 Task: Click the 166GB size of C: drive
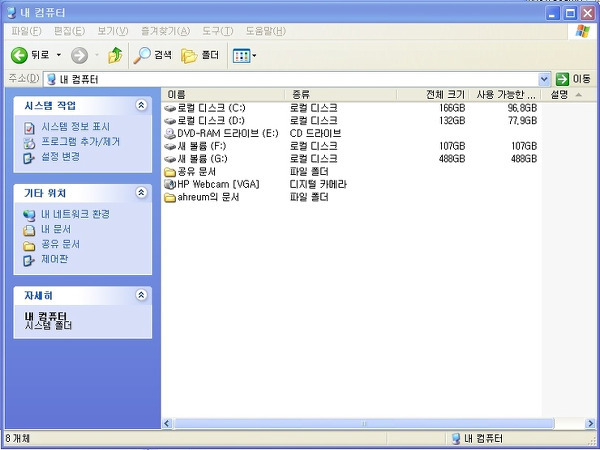click(452, 108)
